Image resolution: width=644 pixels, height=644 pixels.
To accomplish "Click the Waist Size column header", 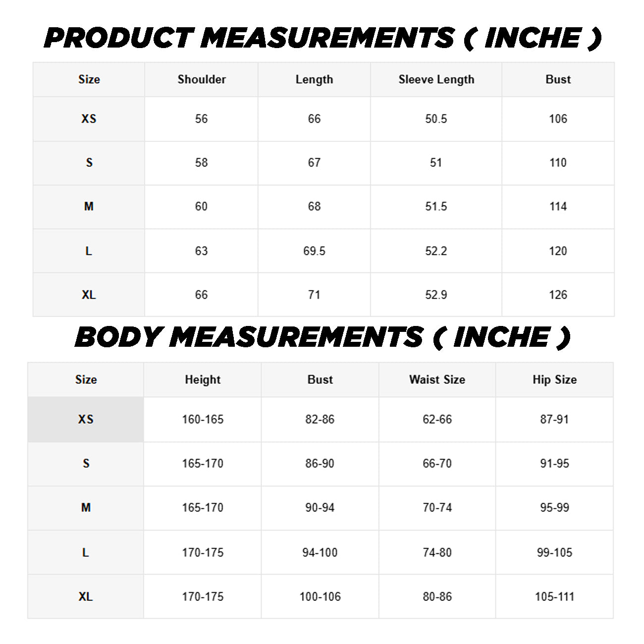I will click(437, 379).
